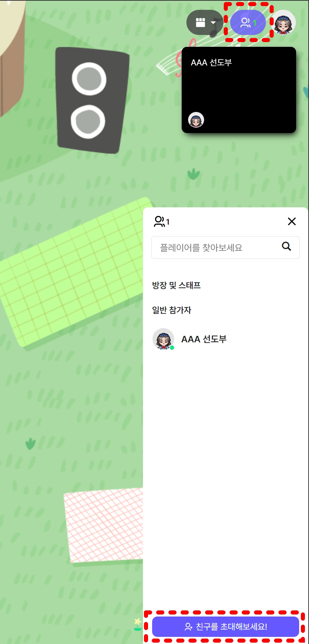Expand the layout dropdown arrow
The height and width of the screenshot is (644, 309).
213,23
